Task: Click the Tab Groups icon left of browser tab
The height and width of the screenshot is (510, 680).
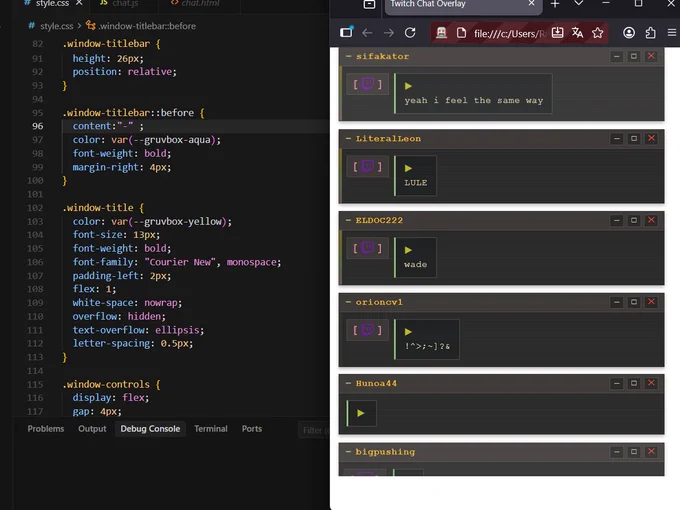Action: 369,4
